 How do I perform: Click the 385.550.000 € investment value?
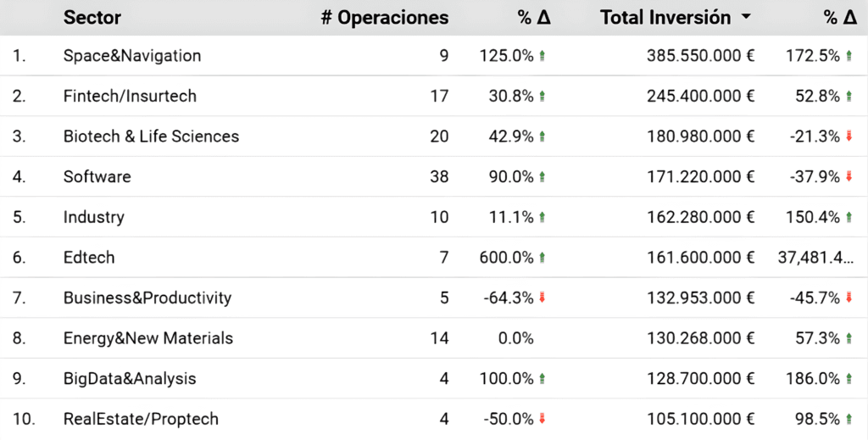point(700,55)
